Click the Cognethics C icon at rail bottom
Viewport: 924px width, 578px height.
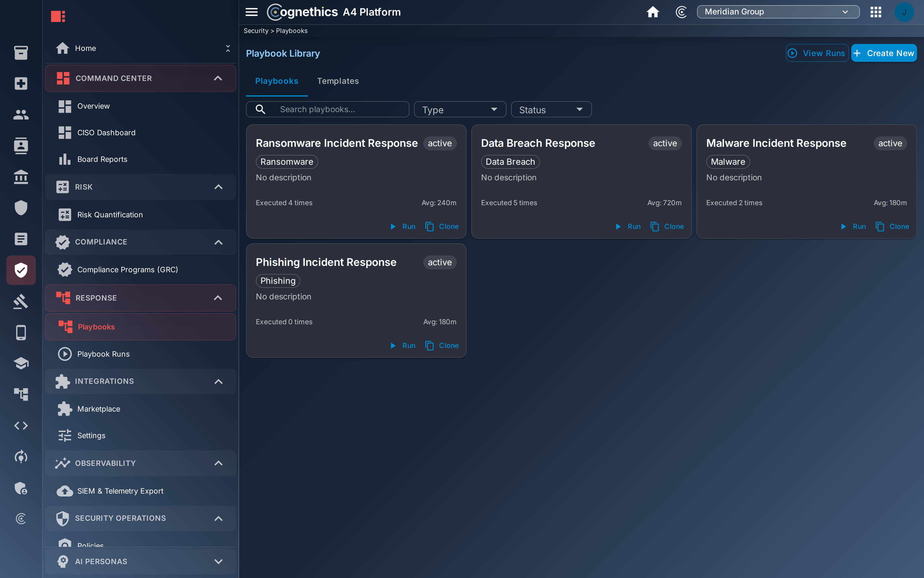21,519
